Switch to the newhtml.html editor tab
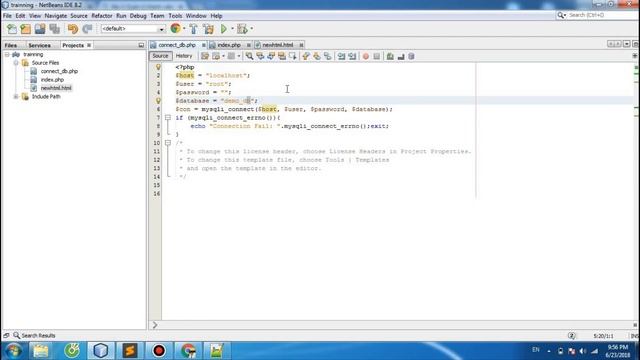This screenshot has width=640, height=360. click(278, 45)
